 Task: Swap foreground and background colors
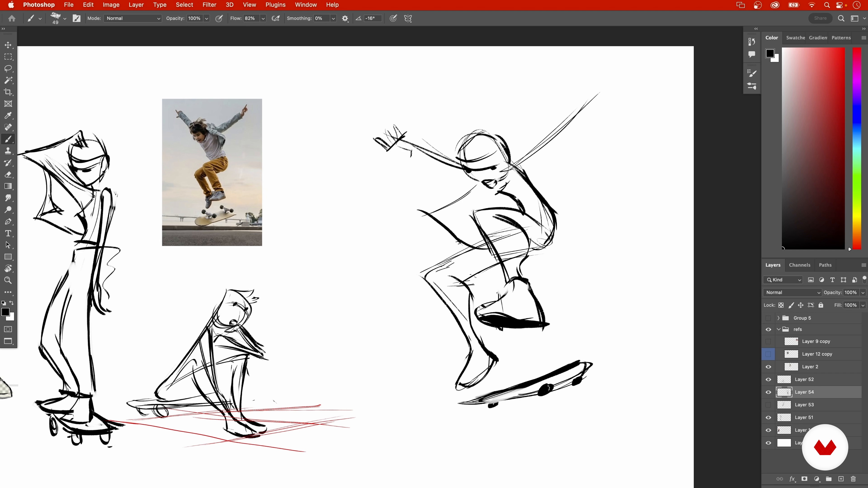[12, 303]
